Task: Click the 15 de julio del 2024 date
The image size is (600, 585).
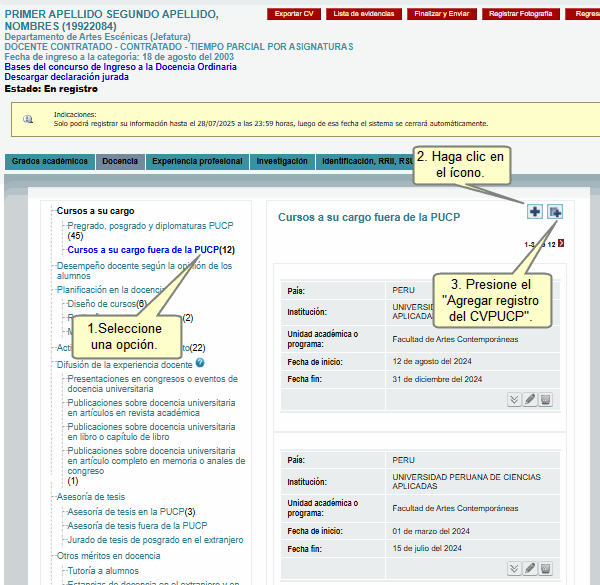Action: pos(427,548)
